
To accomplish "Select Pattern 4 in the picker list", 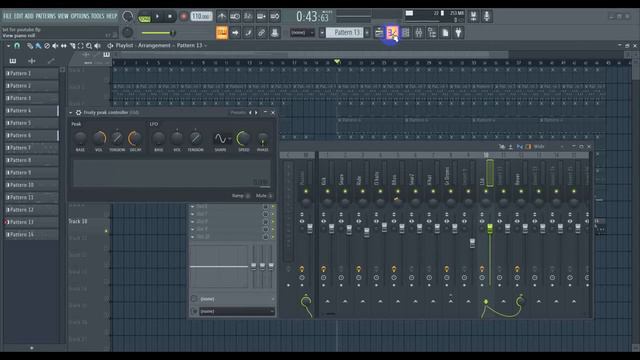I will (x=31, y=111).
